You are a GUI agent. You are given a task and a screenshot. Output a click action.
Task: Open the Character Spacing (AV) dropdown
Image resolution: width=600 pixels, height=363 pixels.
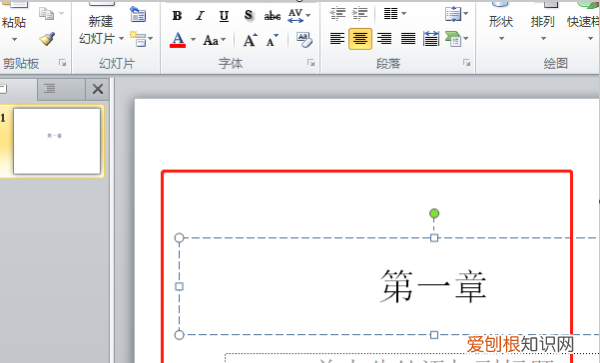[x=299, y=15]
